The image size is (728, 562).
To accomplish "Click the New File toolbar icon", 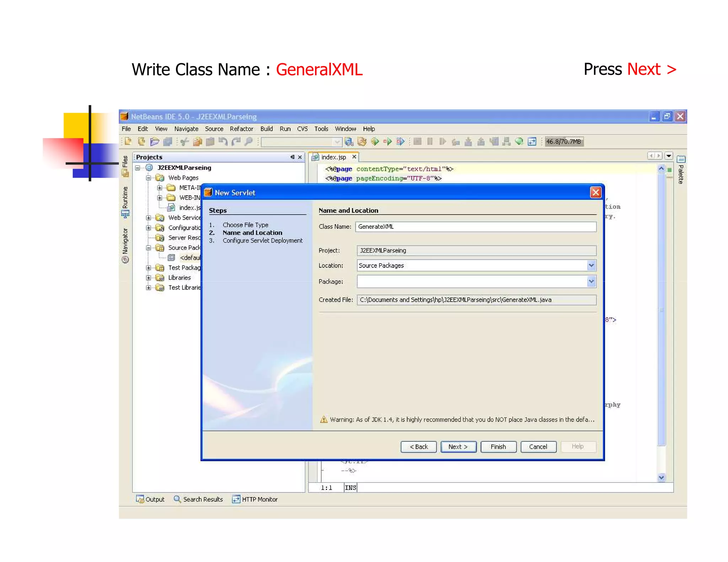I will (128, 141).
